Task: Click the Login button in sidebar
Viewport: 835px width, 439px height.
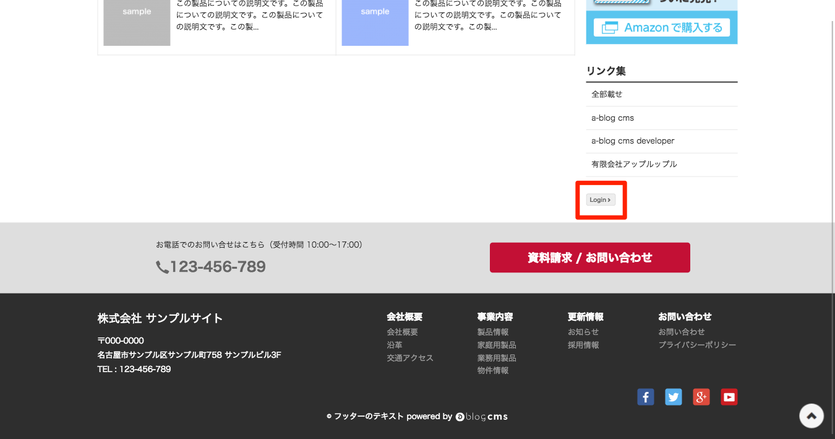Action: 601,200
